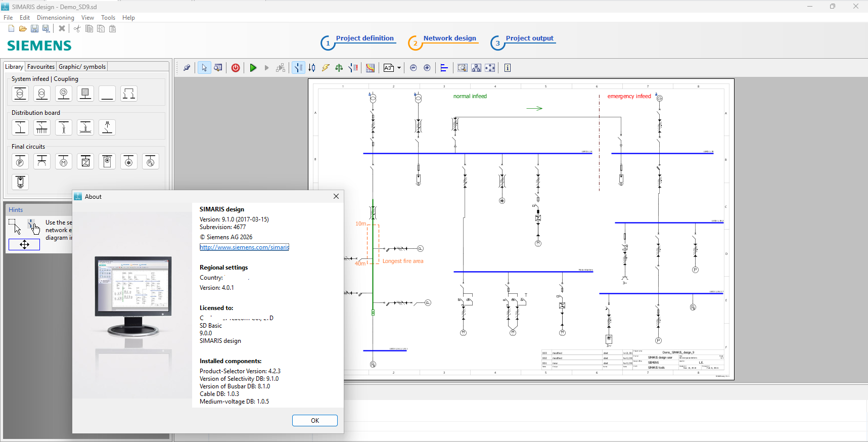Switch to the Graphic/ symbols tab
Image resolution: width=868 pixels, height=442 pixels.
(82, 67)
